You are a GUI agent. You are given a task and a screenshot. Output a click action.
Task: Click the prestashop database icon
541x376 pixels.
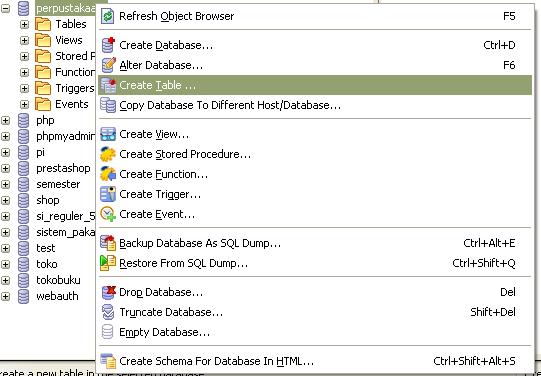click(x=23, y=168)
